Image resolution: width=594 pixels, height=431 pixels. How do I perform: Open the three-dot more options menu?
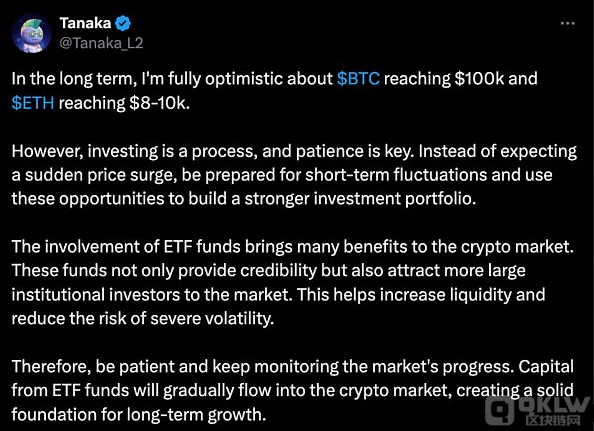(x=567, y=23)
